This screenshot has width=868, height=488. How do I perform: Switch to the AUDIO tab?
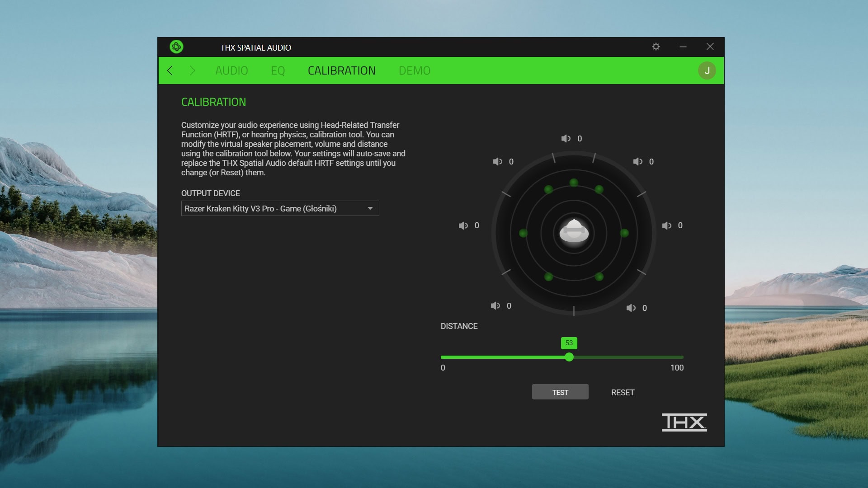(231, 70)
